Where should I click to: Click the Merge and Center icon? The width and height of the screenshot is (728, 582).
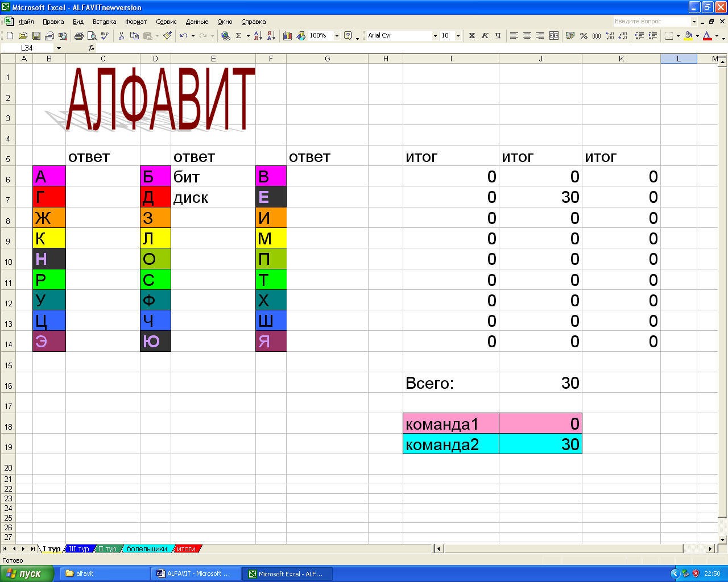pyautogui.click(x=554, y=36)
